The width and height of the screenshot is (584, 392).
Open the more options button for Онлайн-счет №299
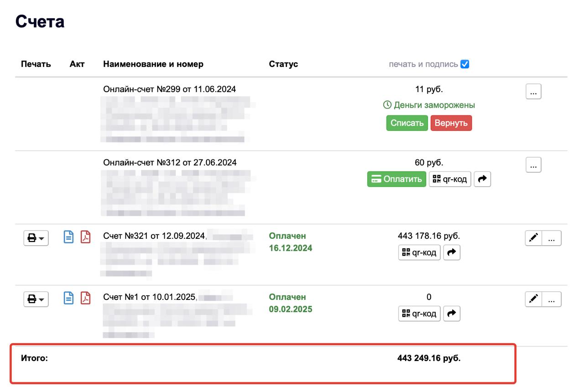[x=533, y=92]
